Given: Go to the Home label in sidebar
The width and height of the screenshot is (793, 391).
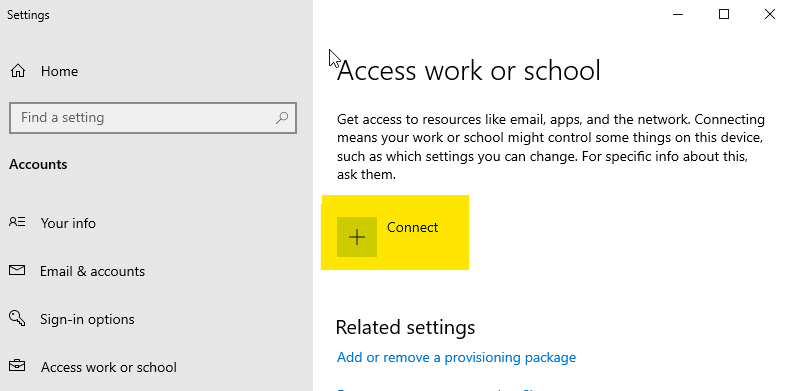Looking at the screenshot, I should tap(59, 71).
